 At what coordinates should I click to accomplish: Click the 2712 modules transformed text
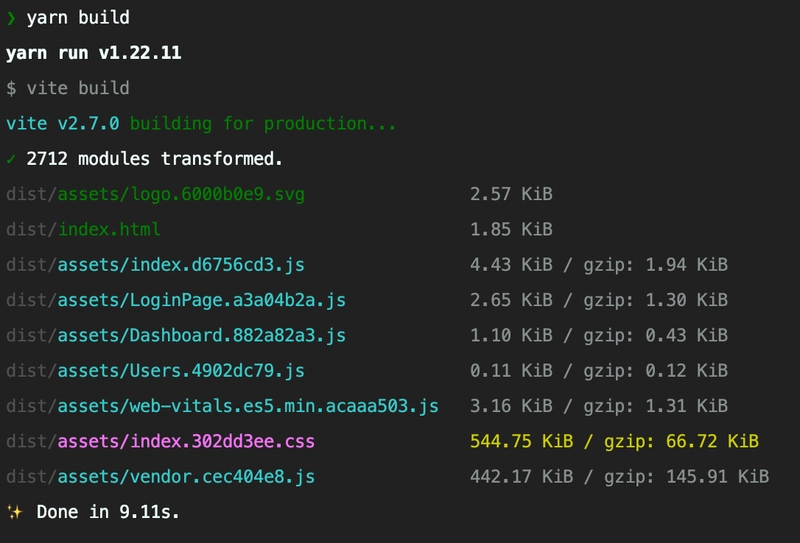[155, 159]
